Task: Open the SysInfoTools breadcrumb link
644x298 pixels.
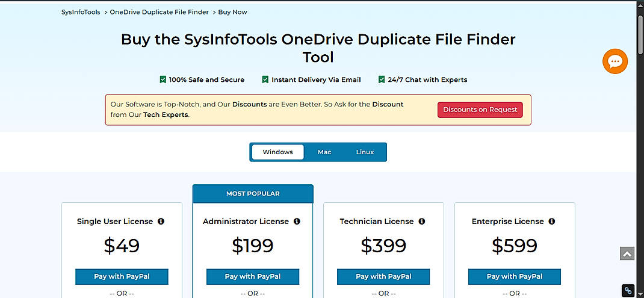Action: (81, 12)
